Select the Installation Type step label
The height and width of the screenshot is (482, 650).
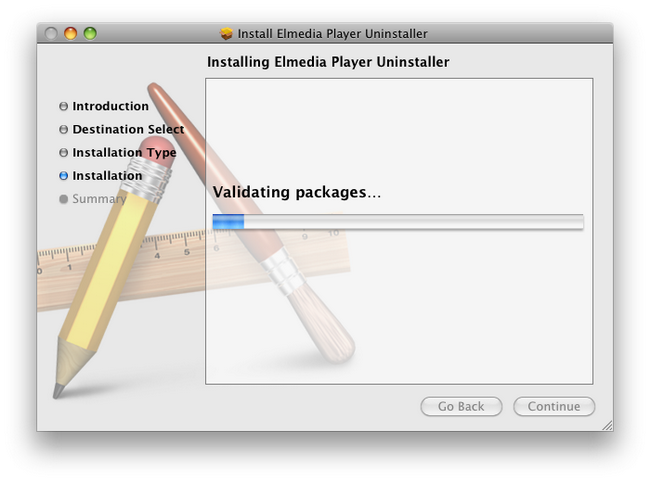(x=124, y=153)
